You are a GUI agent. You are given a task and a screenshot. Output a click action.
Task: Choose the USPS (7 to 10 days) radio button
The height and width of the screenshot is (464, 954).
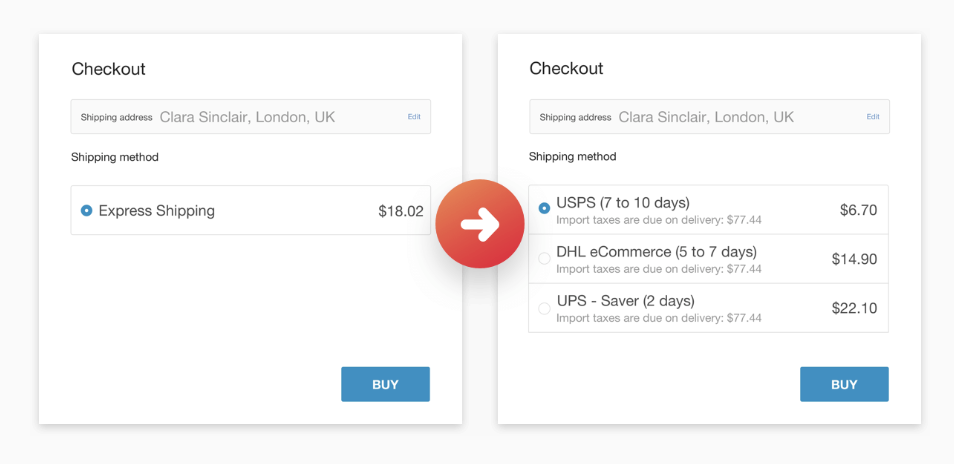tap(544, 208)
